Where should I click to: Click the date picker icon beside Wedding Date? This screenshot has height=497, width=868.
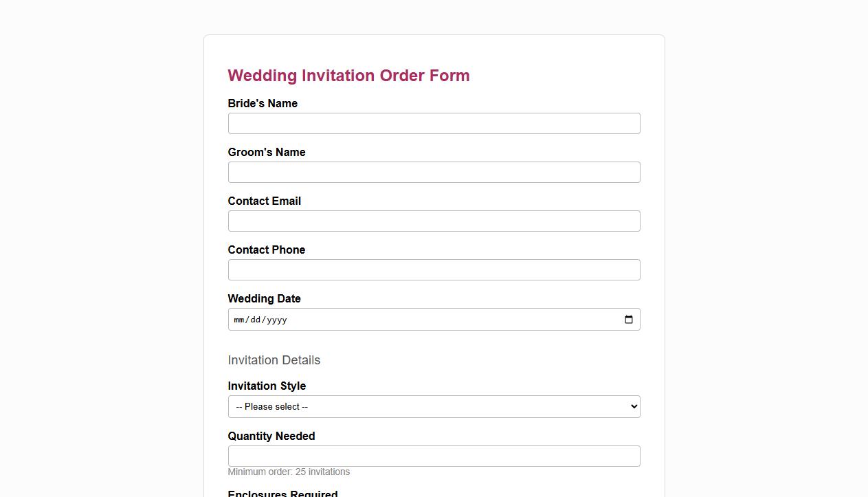point(628,319)
